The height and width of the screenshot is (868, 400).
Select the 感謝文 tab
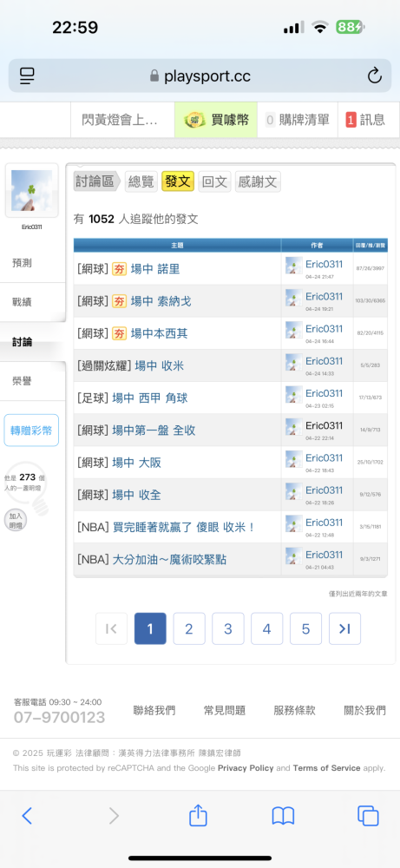pyautogui.click(x=258, y=181)
